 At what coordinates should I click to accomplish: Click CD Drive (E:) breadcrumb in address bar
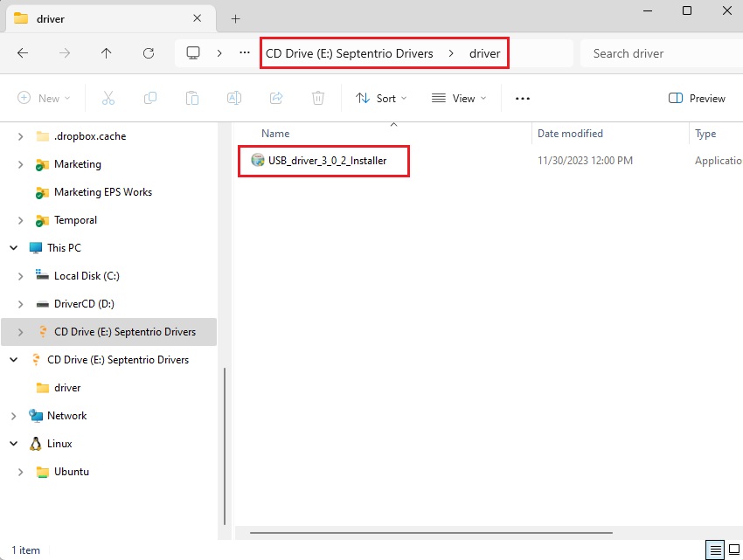pyautogui.click(x=350, y=53)
